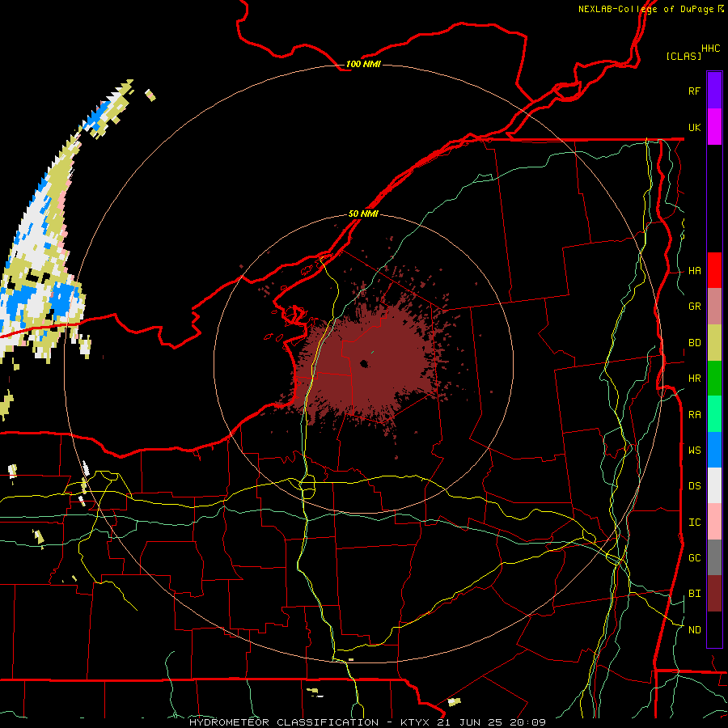This screenshot has height=728, width=728.
Task: Click the BD legend label
Action: (694, 343)
